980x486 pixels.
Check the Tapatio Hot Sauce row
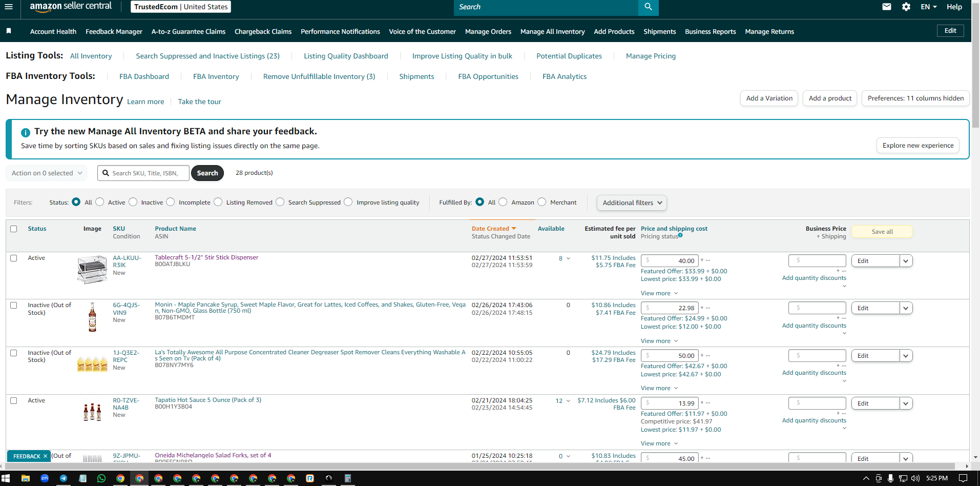click(x=14, y=400)
